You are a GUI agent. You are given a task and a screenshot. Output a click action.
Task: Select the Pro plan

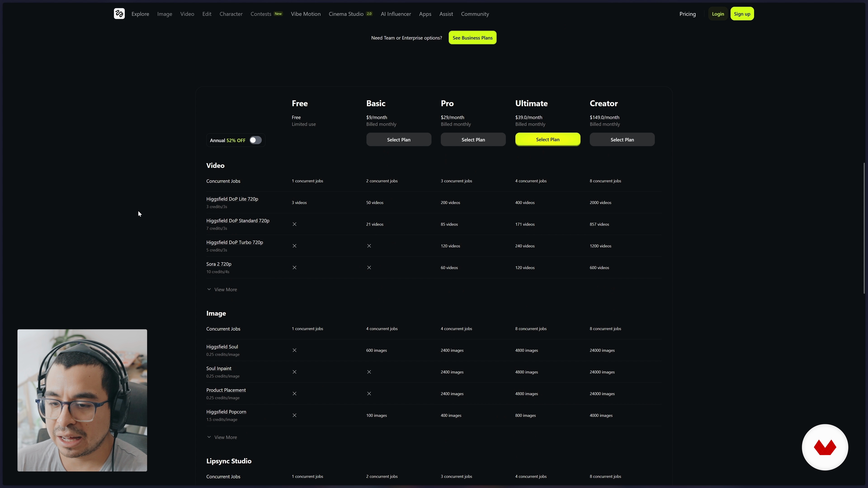(x=473, y=140)
